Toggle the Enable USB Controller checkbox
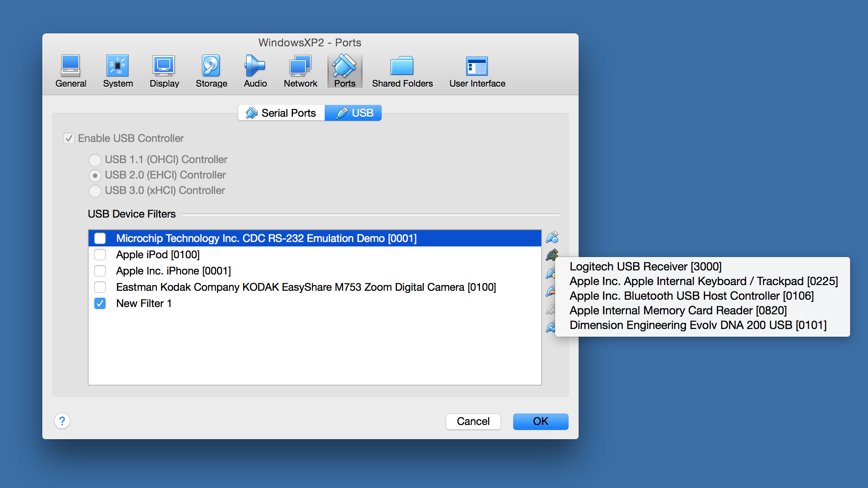The image size is (868, 488). [69, 138]
